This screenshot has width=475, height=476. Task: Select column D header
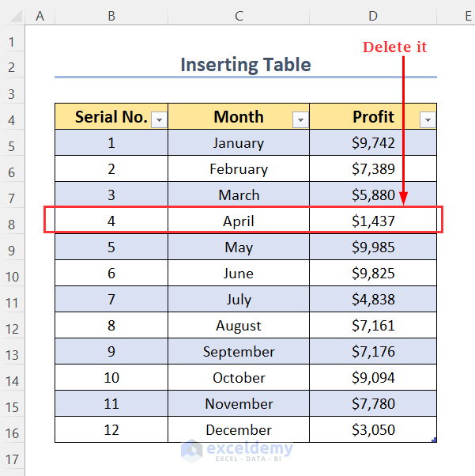click(x=372, y=16)
